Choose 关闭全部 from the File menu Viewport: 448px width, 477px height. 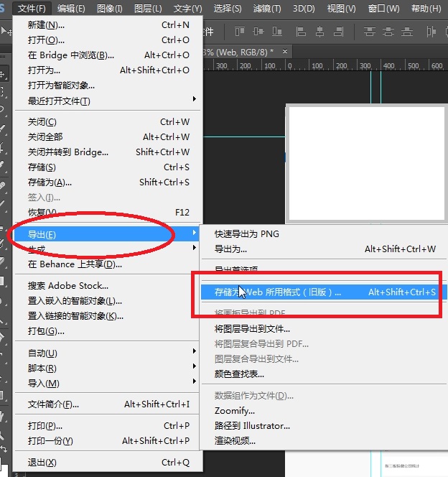coord(108,137)
